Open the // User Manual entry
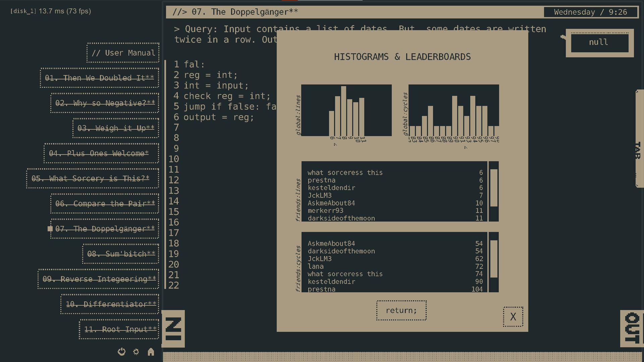Screen dimensions: 644x362 tap(123, 53)
